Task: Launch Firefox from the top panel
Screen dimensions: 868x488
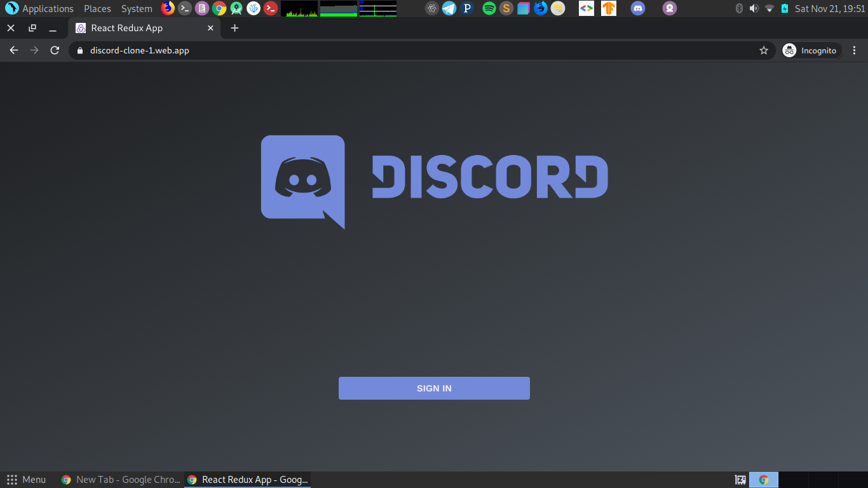Action: pos(168,8)
